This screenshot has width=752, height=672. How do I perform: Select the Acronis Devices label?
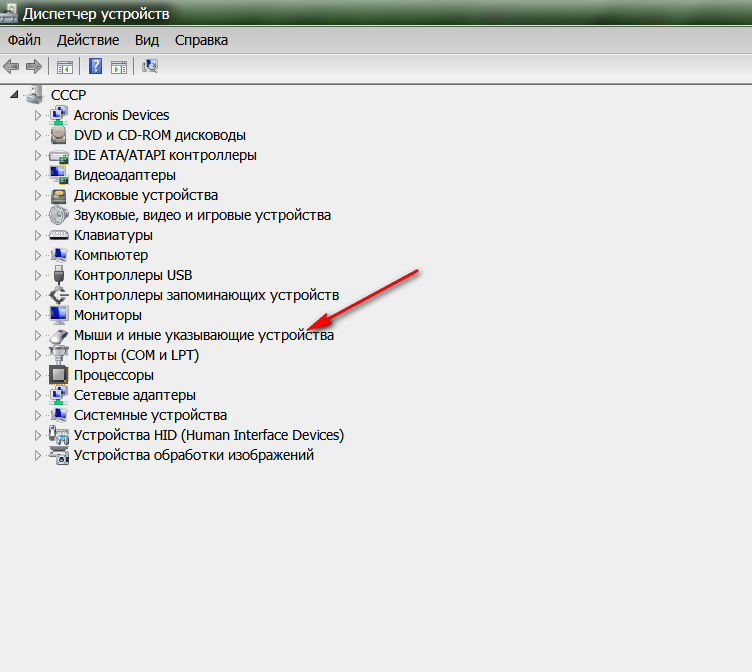[121, 115]
